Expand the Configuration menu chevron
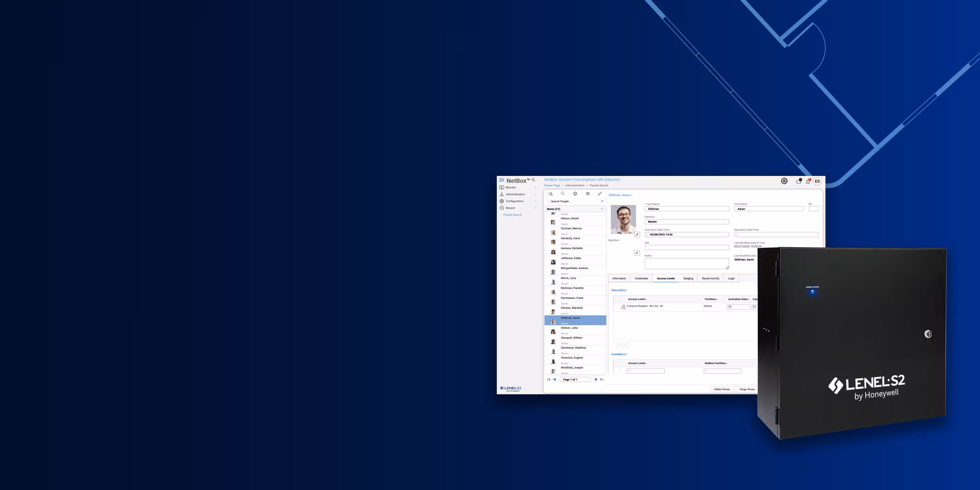The image size is (980, 490). pos(535,201)
